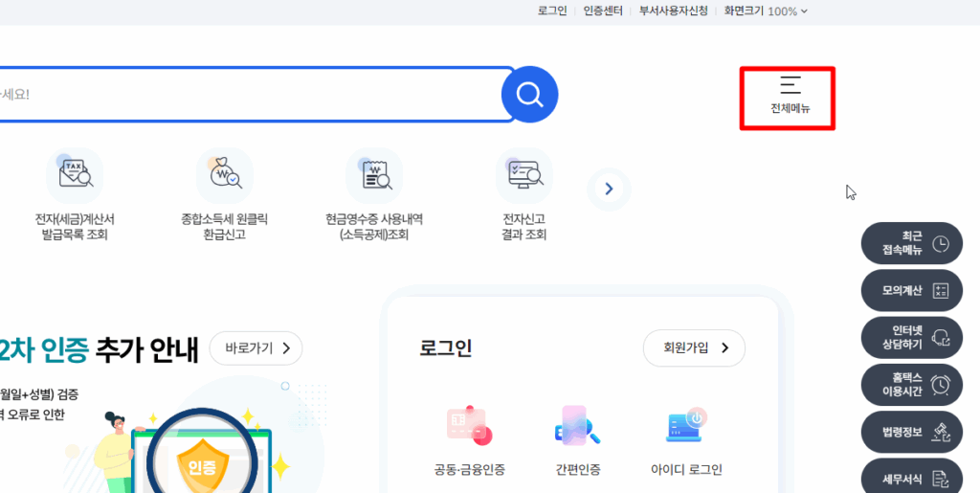Viewport: 980px width, 493px height.
Task: Start 인터넷 상담하기 from side panel
Action: point(912,337)
